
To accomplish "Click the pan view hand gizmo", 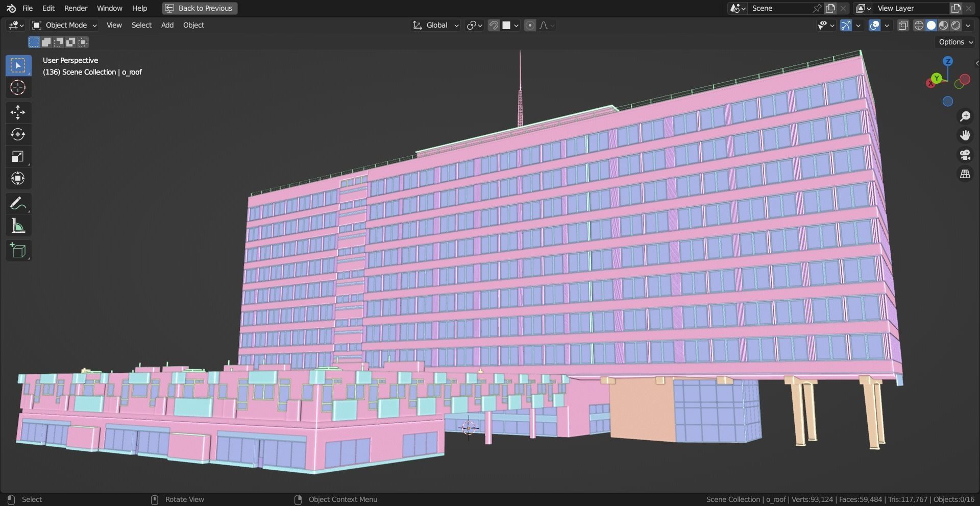I will (965, 136).
